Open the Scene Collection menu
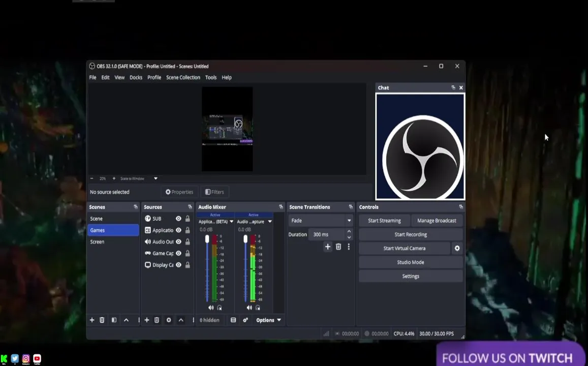Viewport: 588px width, 366px height. (183, 77)
